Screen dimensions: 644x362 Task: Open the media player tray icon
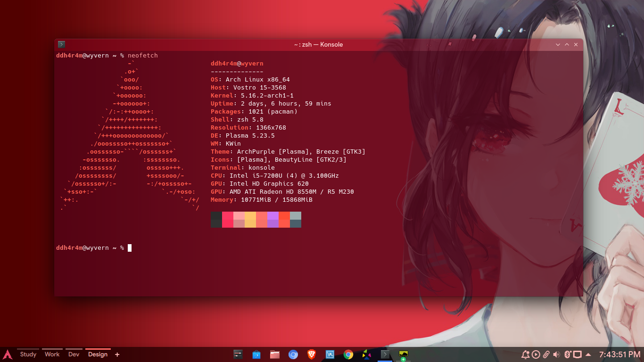(536, 354)
